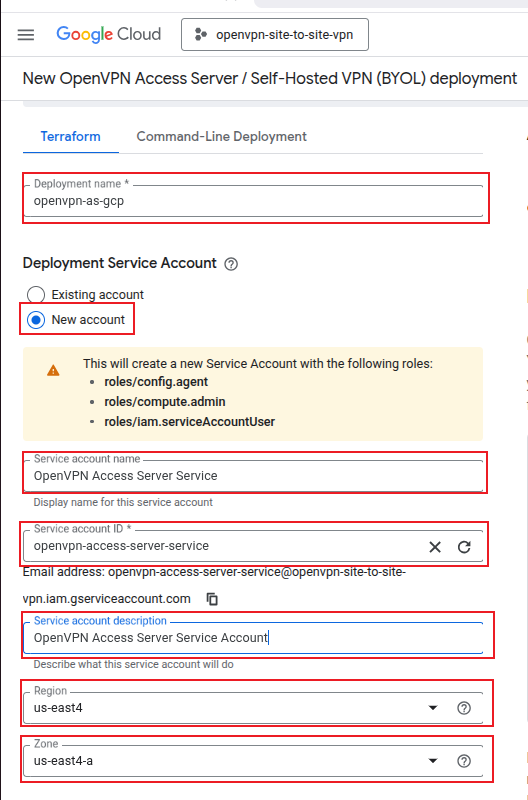Image resolution: width=528 pixels, height=800 pixels.
Task: Click the roles/config.agent text
Action: (x=156, y=382)
